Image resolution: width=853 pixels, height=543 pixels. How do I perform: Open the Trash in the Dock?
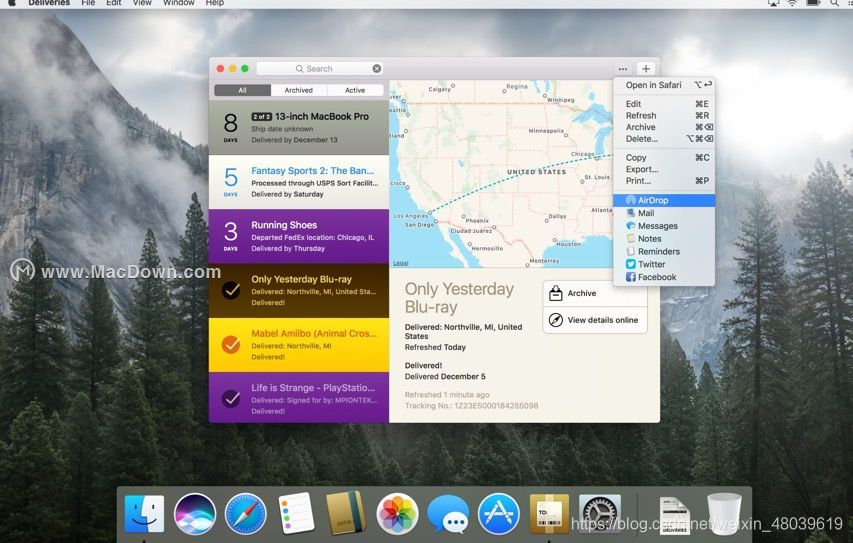(724, 514)
